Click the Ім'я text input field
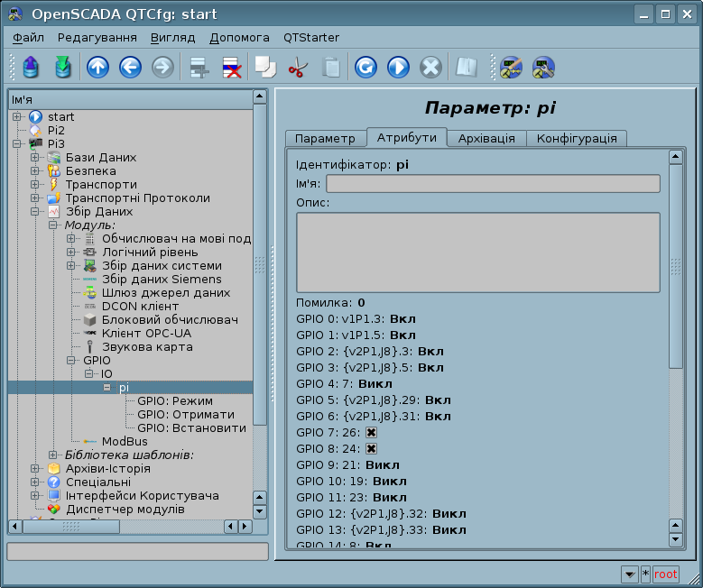Viewport: 703px width, 588px height. point(493,184)
